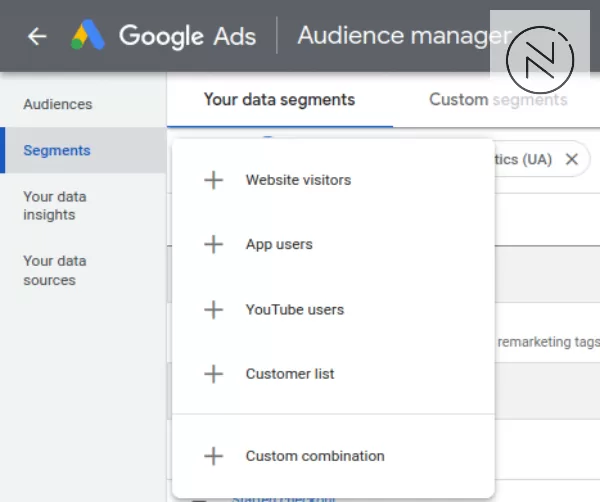Switch to Your data segments tab
This screenshot has width=600, height=502.
279,100
